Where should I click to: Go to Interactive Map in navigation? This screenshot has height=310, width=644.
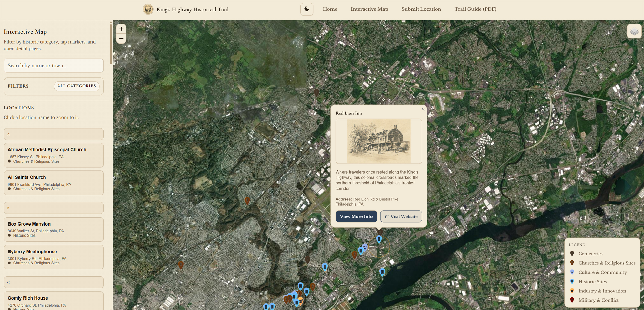point(369,9)
